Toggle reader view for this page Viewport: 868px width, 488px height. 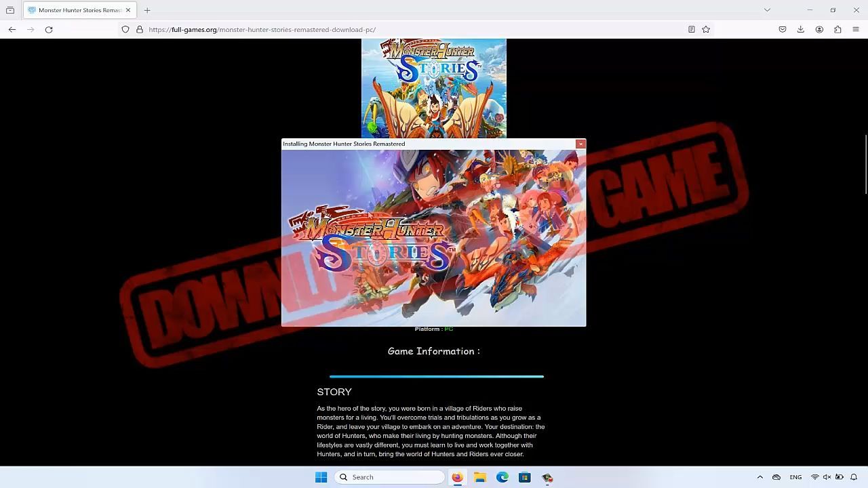click(x=692, y=29)
